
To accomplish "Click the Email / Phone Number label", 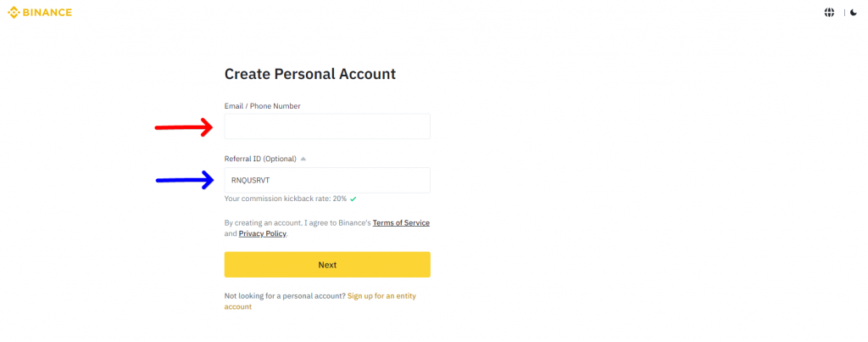I will [x=262, y=106].
